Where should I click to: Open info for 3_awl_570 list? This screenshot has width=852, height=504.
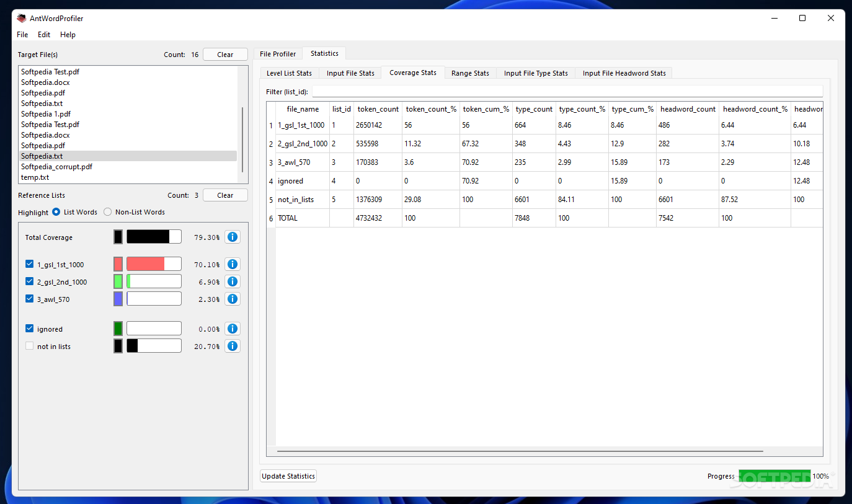coord(233,299)
